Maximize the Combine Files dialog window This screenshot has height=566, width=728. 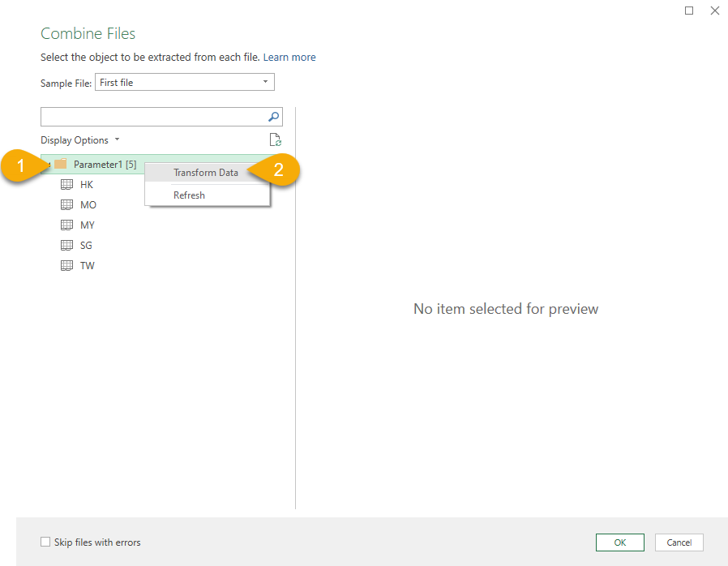[689, 11]
